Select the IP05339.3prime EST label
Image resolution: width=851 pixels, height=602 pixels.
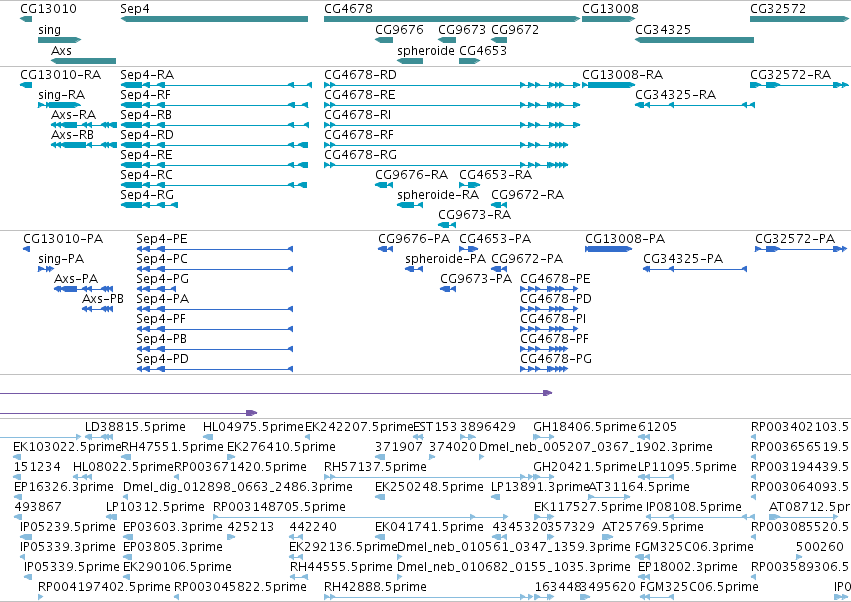pos(68,547)
